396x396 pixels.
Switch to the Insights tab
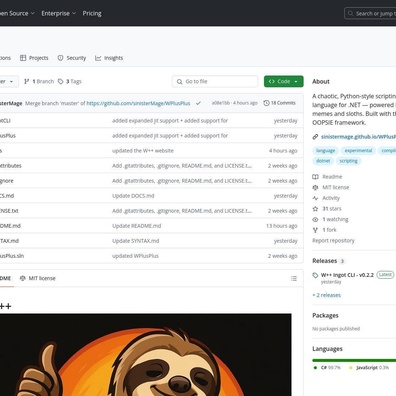[x=109, y=58]
